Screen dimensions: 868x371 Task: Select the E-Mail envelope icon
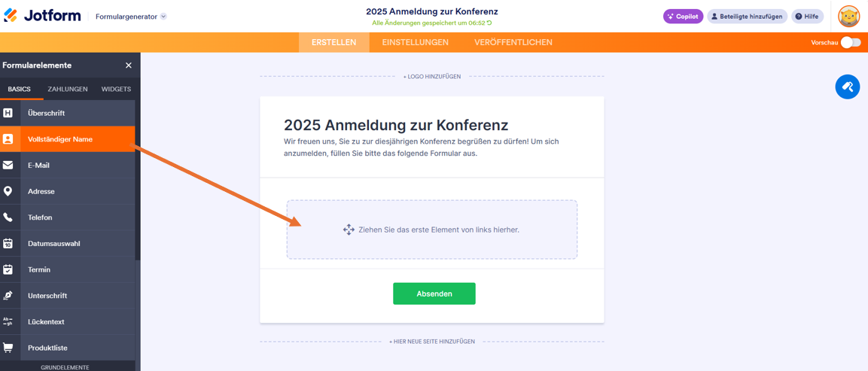(8, 165)
